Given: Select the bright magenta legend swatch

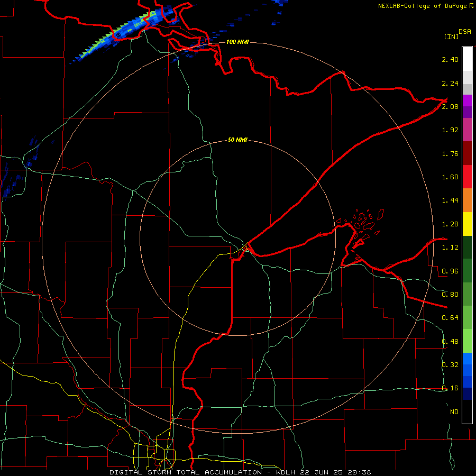Looking at the screenshot, I should [x=467, y=100].
